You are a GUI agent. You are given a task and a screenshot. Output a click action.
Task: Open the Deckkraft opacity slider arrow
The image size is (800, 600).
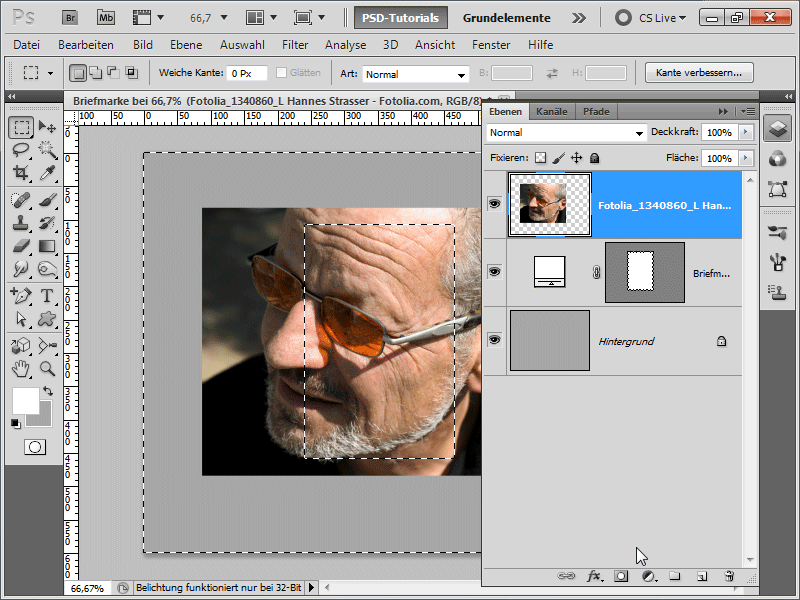(745, 132)
